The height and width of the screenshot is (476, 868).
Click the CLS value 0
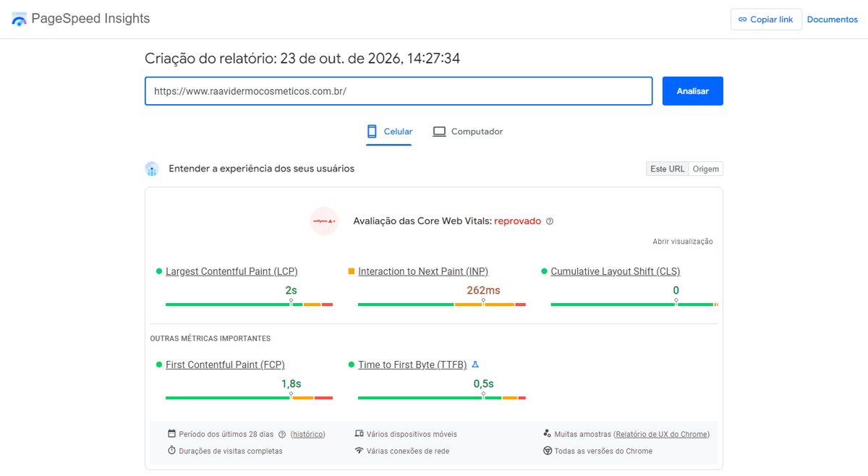point(676,290)
